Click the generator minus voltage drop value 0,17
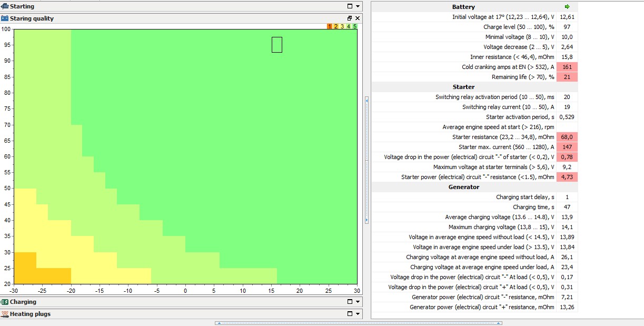644x326 pixels. click(567, 277)
